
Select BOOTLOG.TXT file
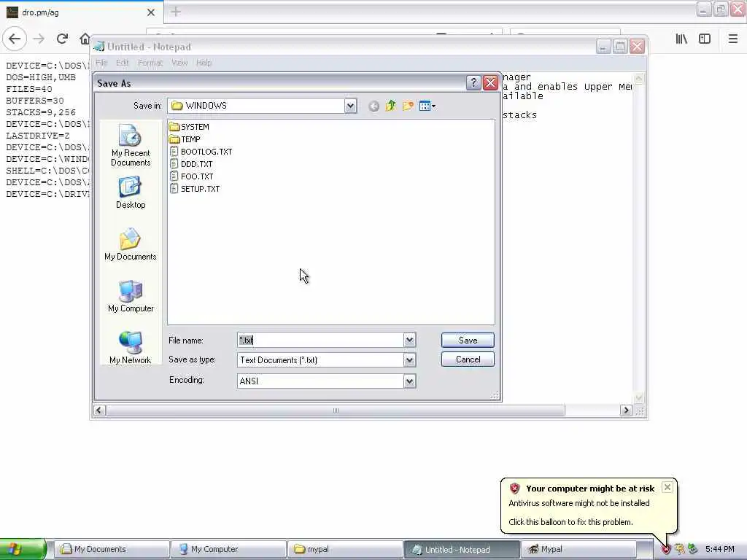click(201, 152)
